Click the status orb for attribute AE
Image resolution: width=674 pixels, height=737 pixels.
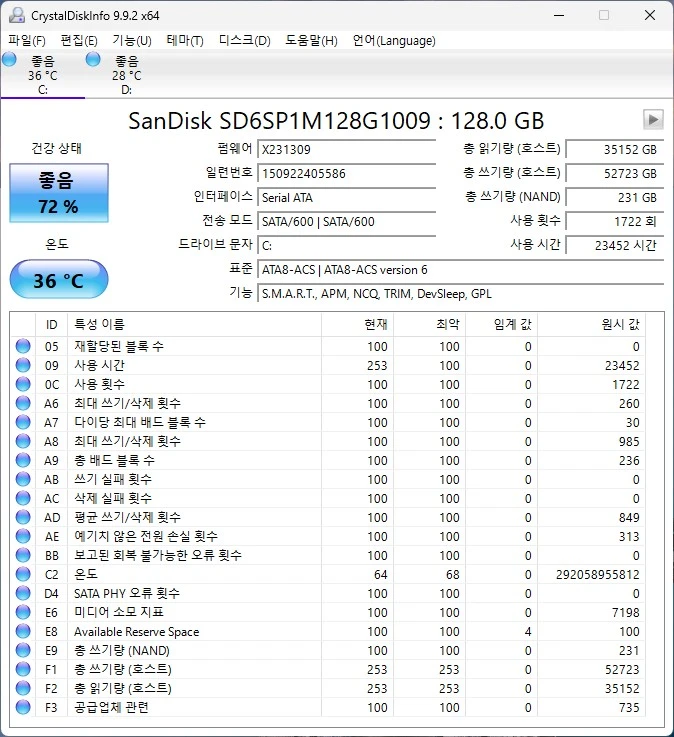(x=23, y=536)
